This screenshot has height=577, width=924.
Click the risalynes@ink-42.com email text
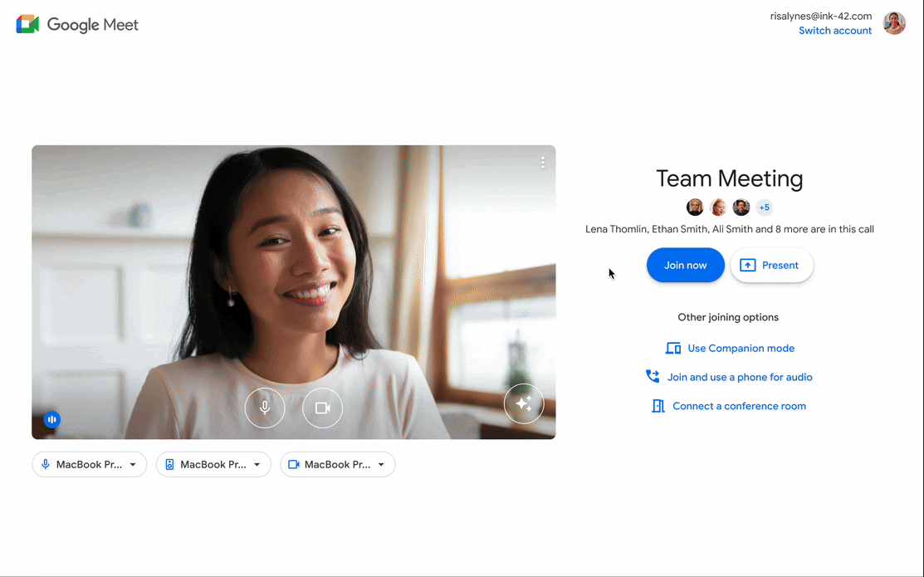(x=821, y=17)
